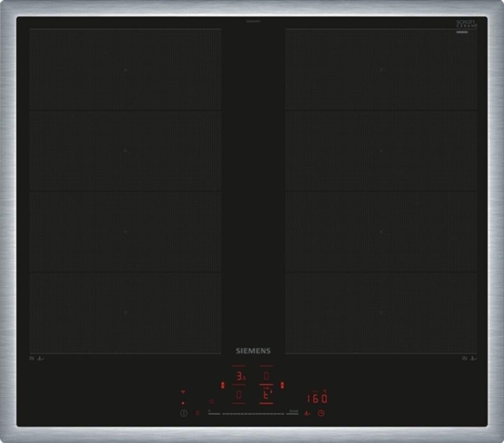Tap the SIEMENS logo
The image size is (504, 443).
pyautogui.click(x=253, y=351)
